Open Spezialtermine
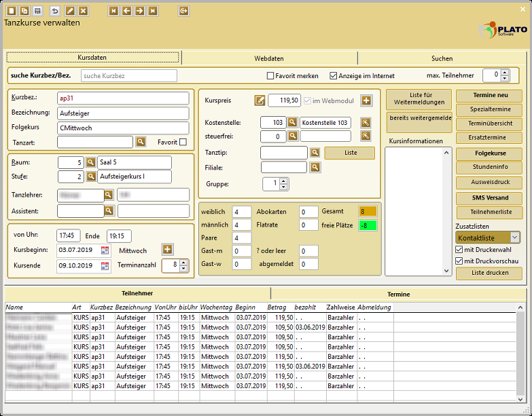Image resolution: width=532 pixels, height=416 pixels. tap(489, 109)
